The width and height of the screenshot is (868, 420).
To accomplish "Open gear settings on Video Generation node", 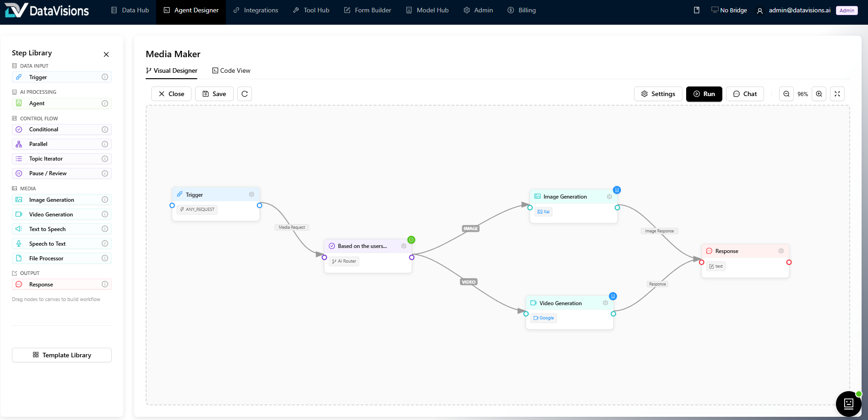I will [x=605, y=303].
